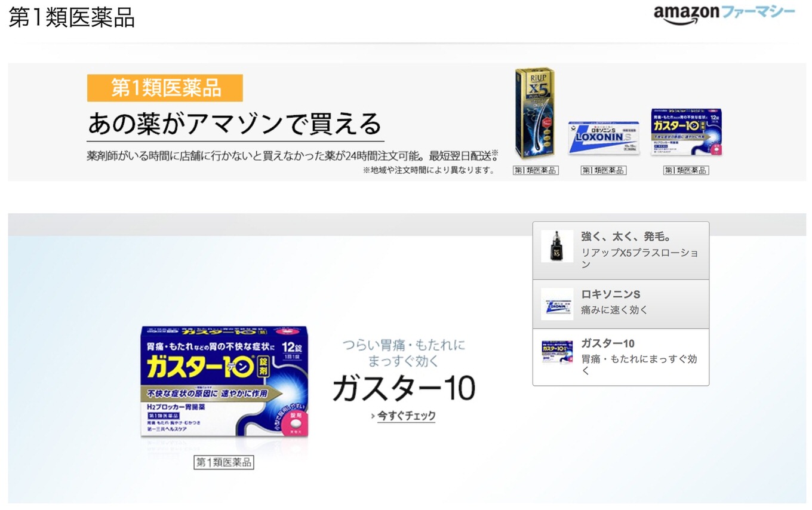Open the small ガスター10 box in top banner
Viewport: 812px width, 510px height.
(x=686, y=133)
